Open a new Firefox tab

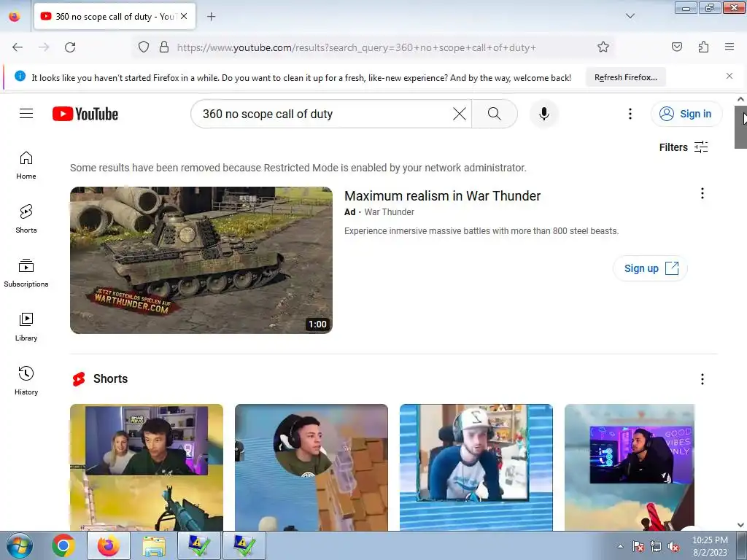coord(211,17)
